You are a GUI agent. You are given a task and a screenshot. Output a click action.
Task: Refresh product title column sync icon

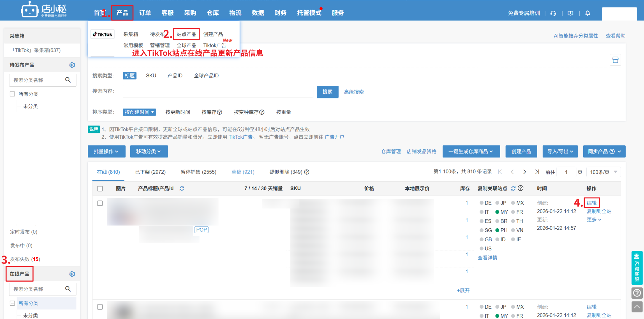point(182,189)
